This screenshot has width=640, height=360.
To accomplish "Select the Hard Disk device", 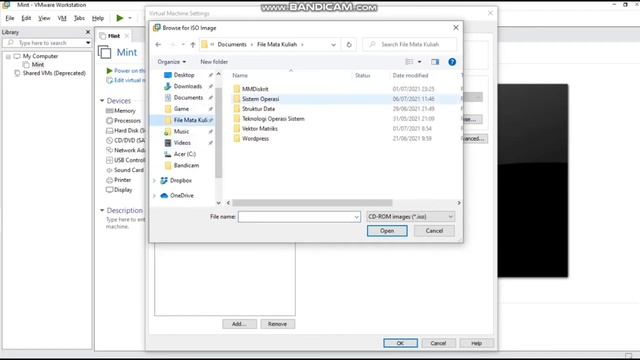I will click(125, 130).
